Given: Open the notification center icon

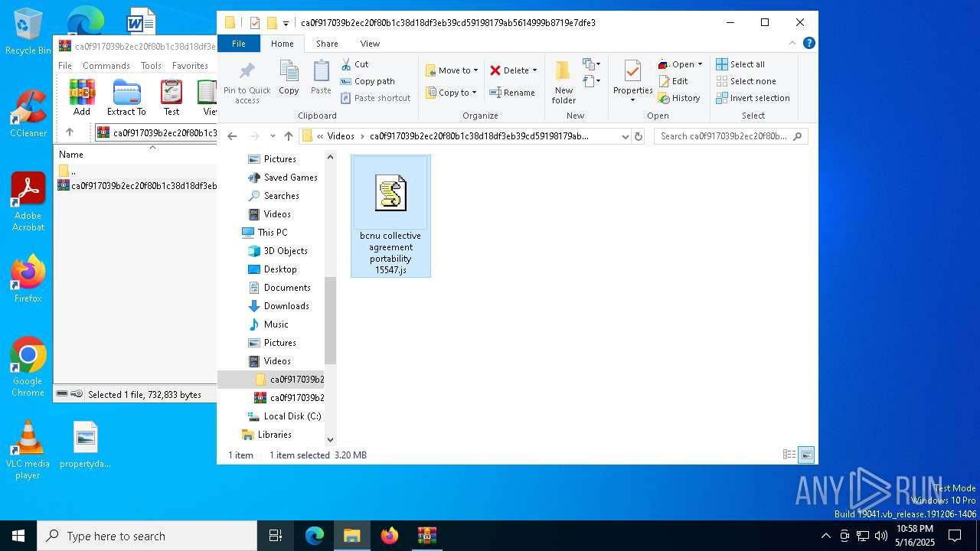Looking at the screenshot, I should tap(955, 536).
